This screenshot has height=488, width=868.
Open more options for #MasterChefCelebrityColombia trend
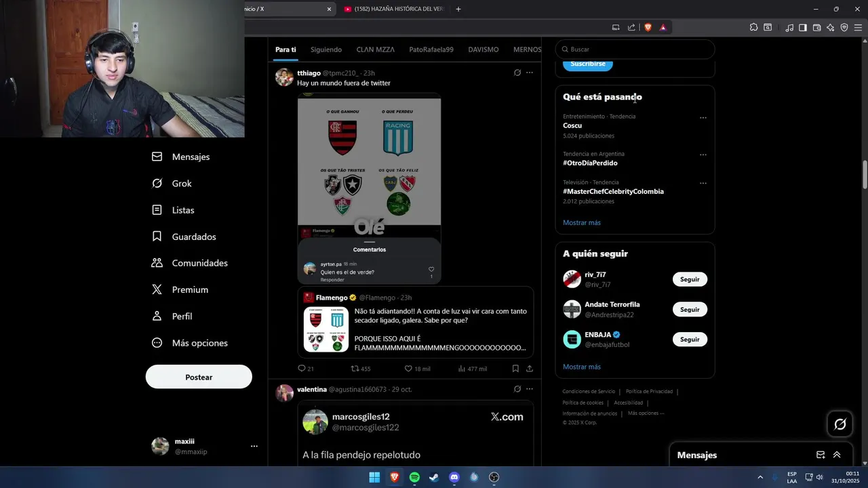[703, 183]
